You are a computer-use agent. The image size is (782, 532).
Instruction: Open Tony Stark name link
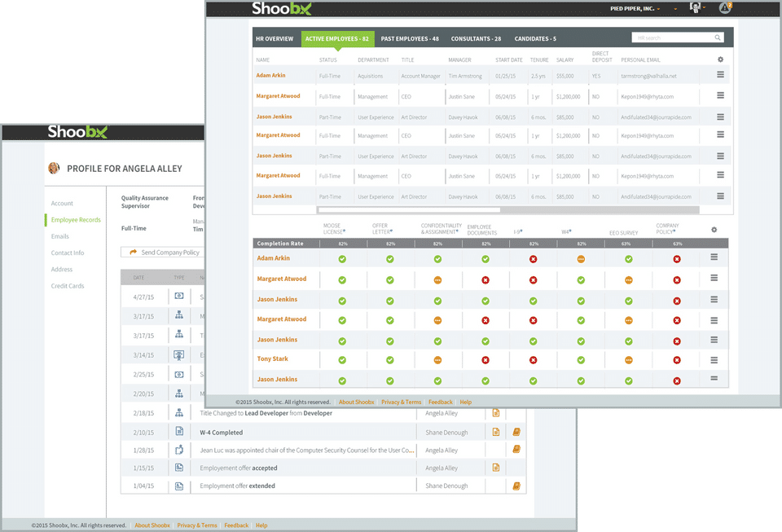[272, 358]
